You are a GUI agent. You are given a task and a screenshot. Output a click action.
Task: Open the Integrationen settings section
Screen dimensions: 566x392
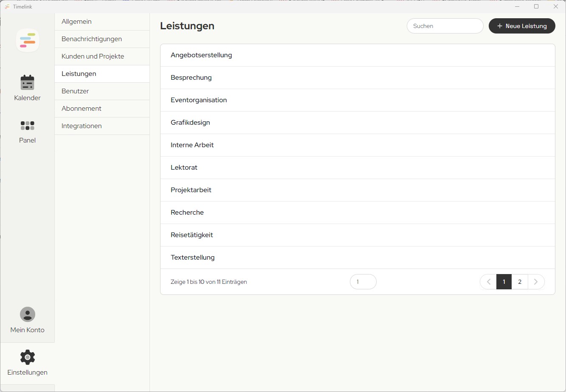click(x=102, y=126)
